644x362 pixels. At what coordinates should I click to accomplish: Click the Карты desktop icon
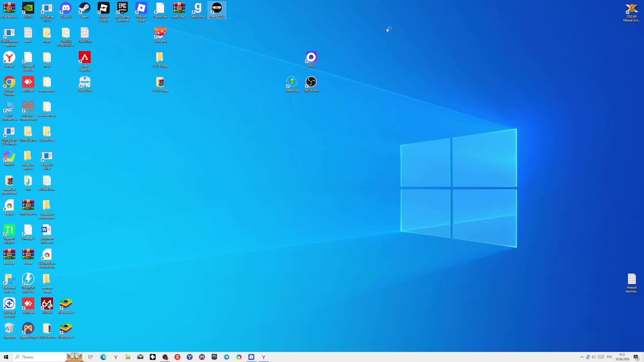(9, 207)
